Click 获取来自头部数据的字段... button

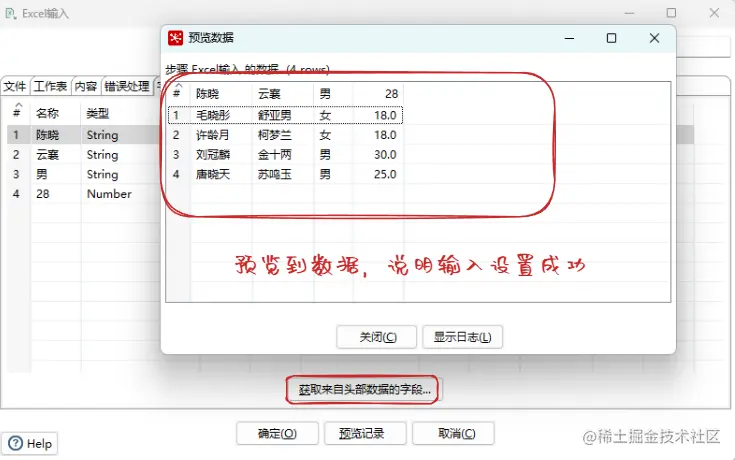[364, 389]
